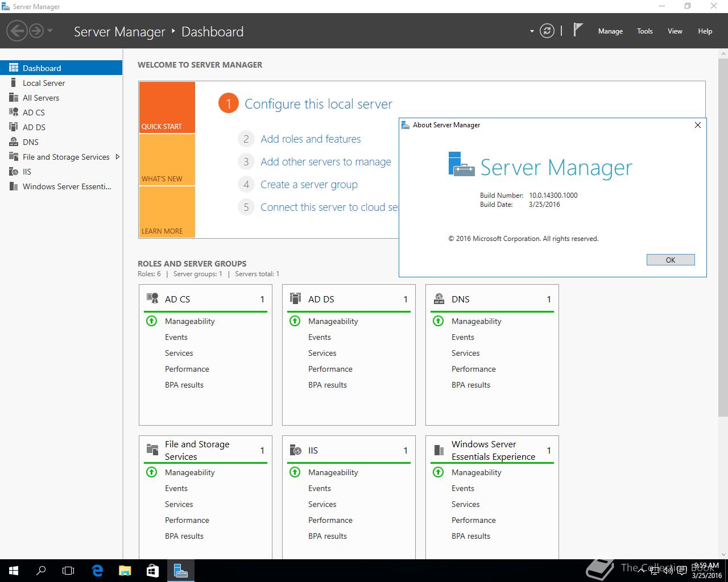Click the Forward navigation arrow

tap(36, 31)
